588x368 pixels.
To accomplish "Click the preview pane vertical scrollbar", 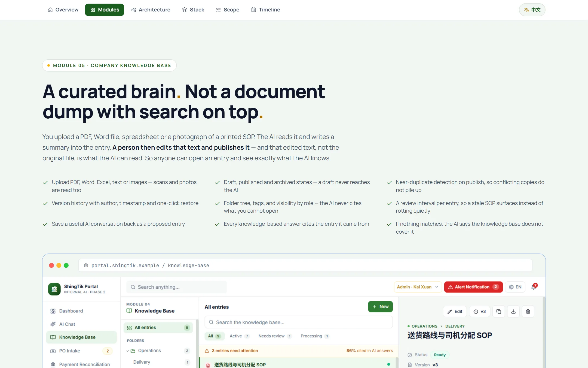I will pos(544,333).
